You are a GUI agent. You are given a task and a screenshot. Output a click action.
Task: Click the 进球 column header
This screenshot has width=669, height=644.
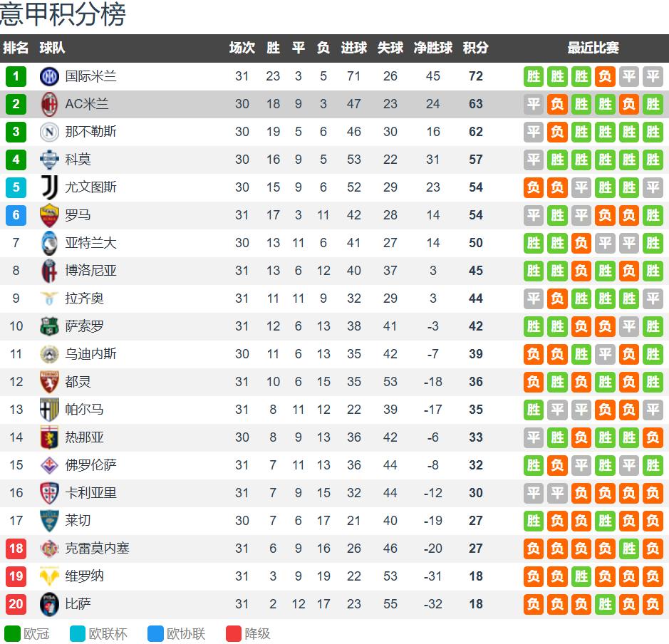click(354, 48)
